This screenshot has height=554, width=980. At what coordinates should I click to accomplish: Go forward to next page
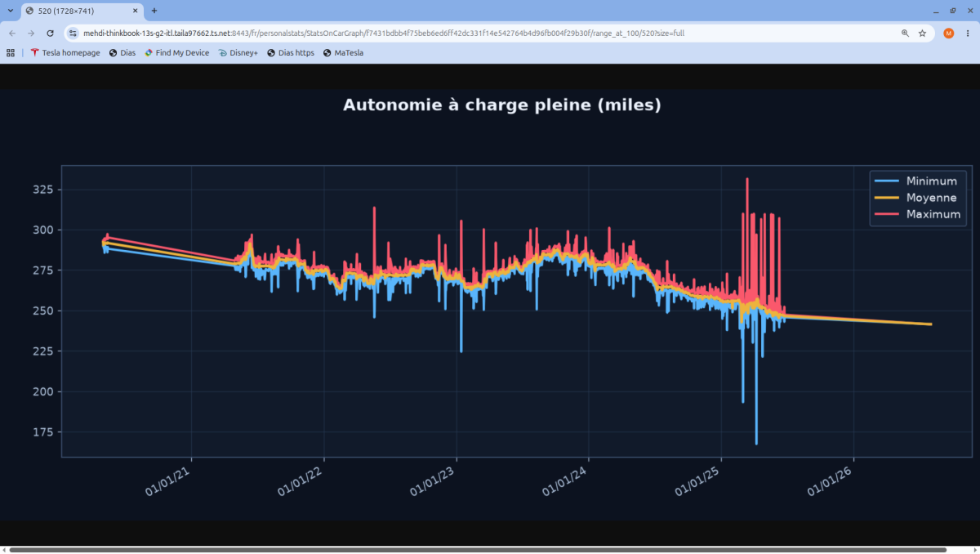click(31, 34)
